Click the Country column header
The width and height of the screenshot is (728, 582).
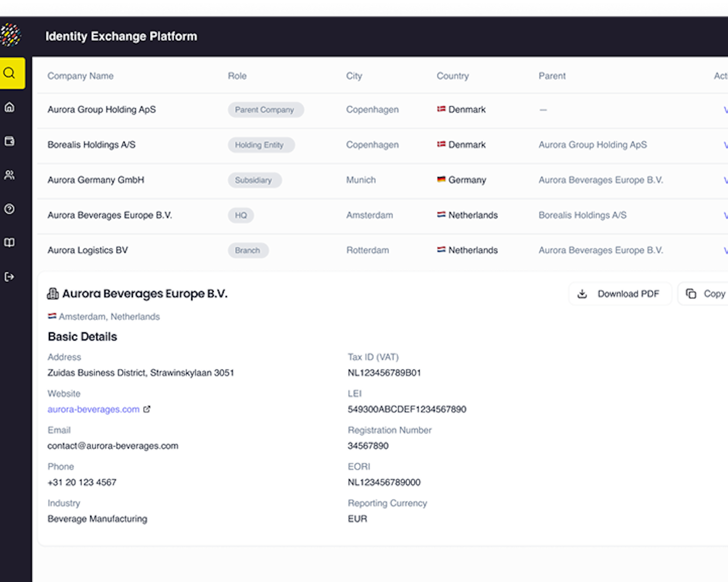coord(453,76)
